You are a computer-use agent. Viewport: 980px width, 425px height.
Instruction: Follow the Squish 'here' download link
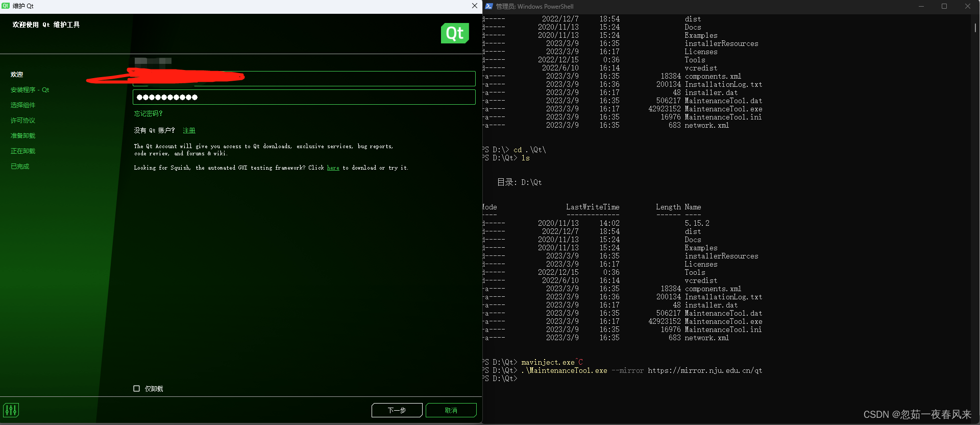(333, 168)
